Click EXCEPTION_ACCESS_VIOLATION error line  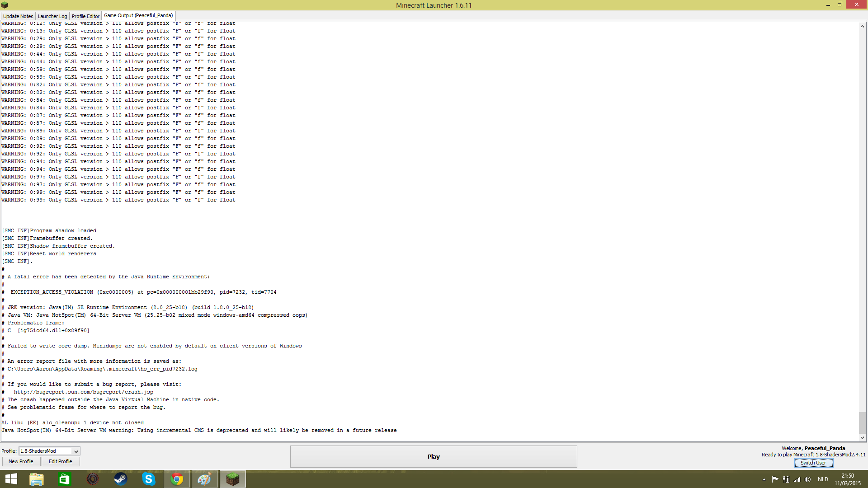pos(139,292)
